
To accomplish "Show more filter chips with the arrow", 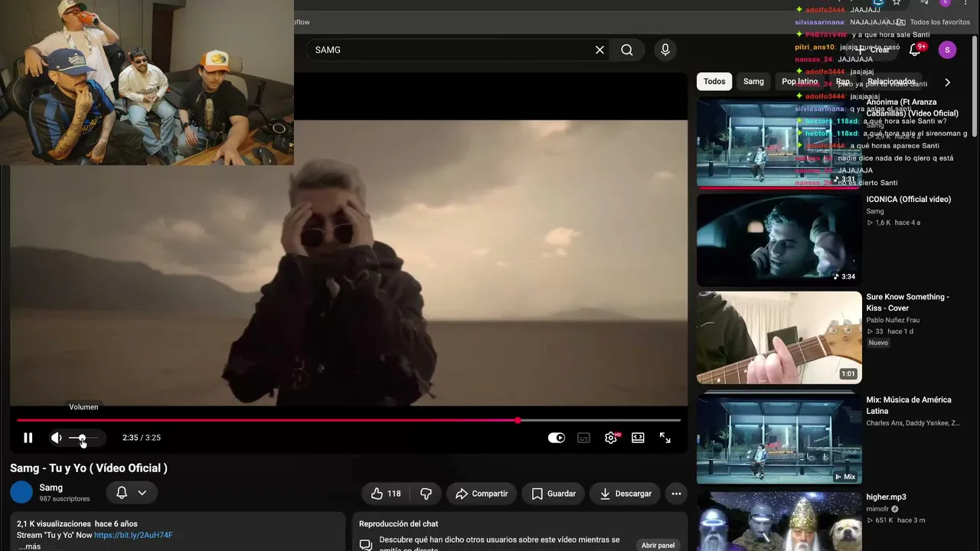I will [x=947, y=82].
